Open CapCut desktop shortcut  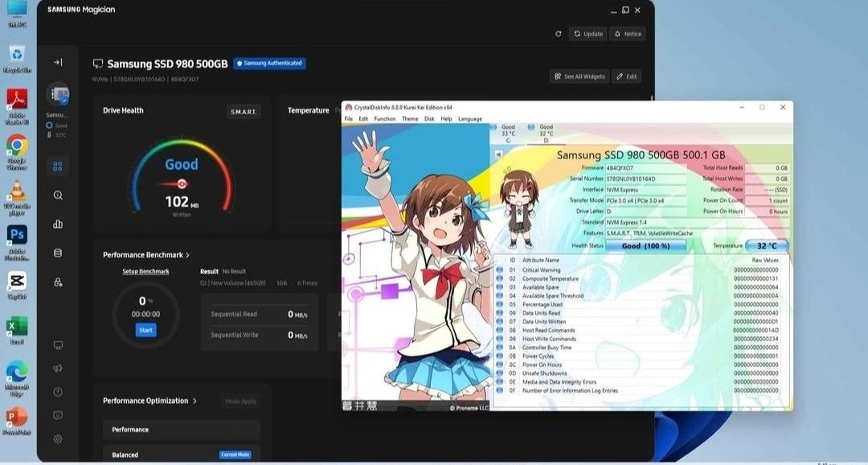(x=17, y=285)
